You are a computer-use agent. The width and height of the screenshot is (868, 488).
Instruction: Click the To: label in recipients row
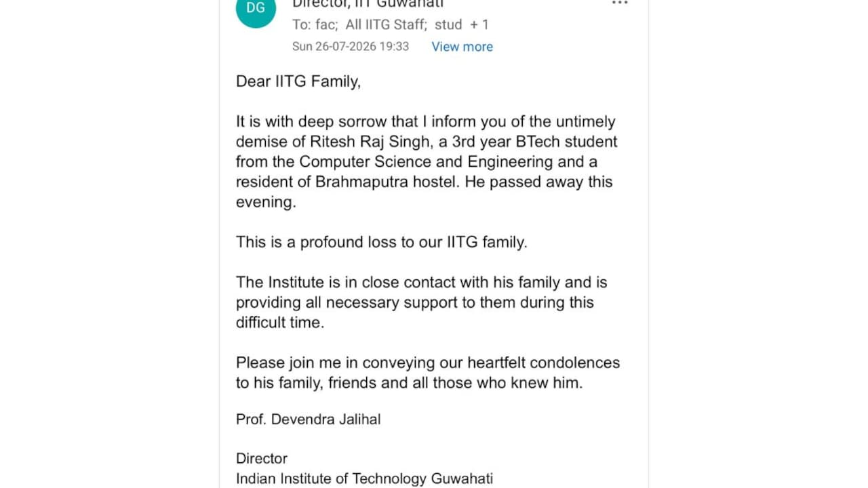coord(301,24)
